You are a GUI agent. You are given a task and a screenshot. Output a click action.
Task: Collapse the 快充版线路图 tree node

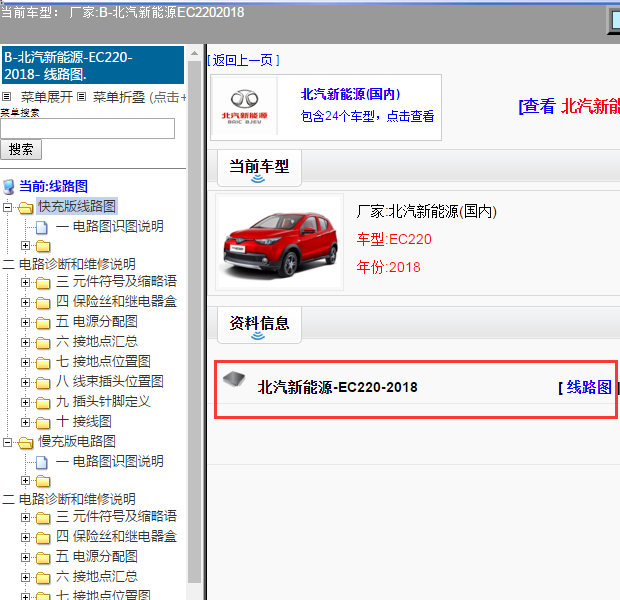point(8,207)
